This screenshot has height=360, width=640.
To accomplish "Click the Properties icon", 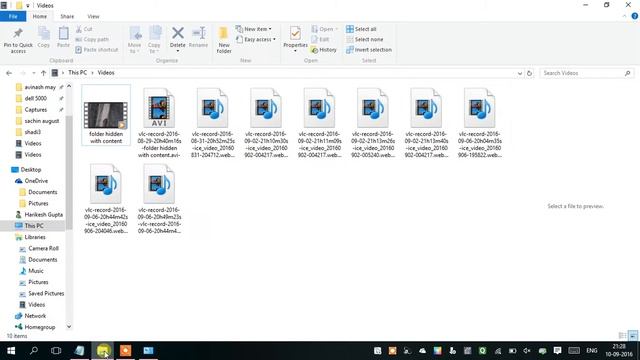I will [x=296, y=33].
